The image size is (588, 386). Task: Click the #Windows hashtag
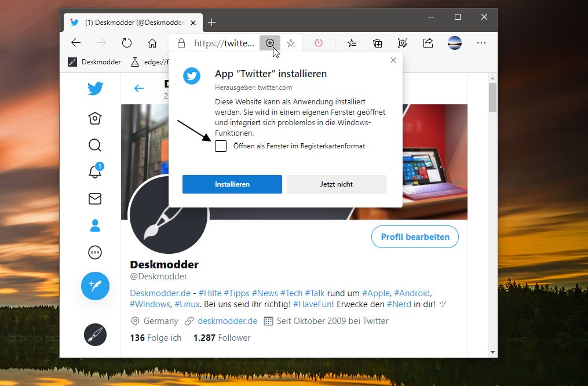pyautogui.click(x=150, y=304)
